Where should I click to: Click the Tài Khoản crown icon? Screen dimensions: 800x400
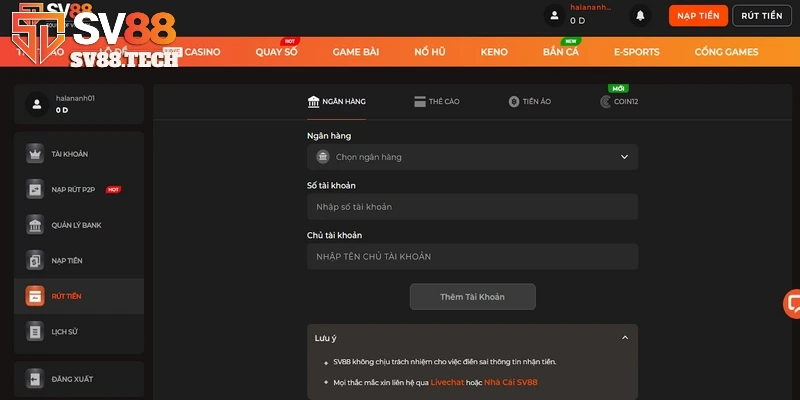click(x=35, y=154)
